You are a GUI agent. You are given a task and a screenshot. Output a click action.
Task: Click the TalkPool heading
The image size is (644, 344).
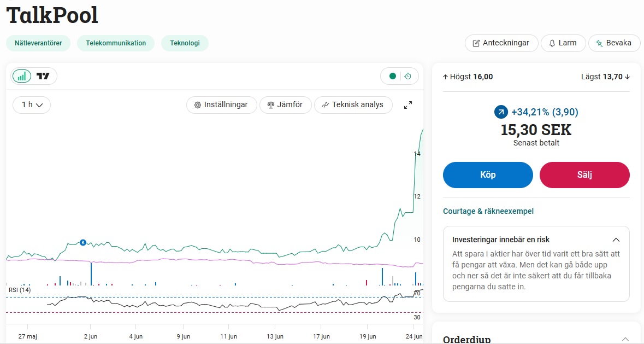(52, 15)
